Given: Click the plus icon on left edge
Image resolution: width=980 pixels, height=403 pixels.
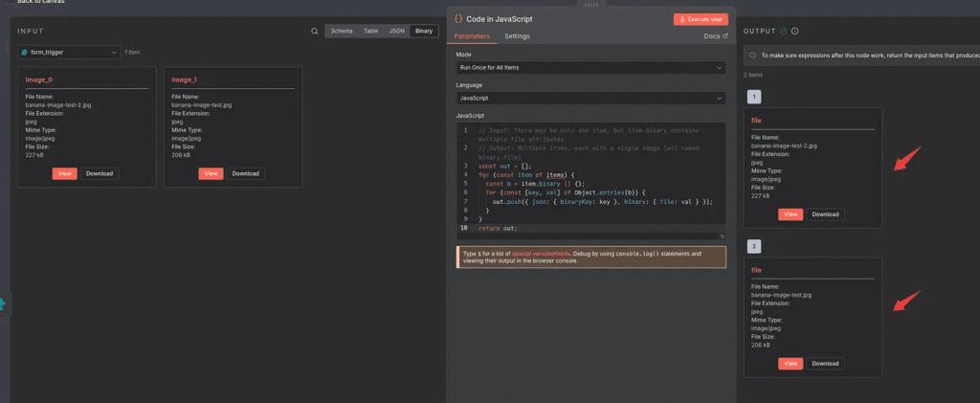Looking at the screenshot, I should pyautogui.click(x=3, y=303).
